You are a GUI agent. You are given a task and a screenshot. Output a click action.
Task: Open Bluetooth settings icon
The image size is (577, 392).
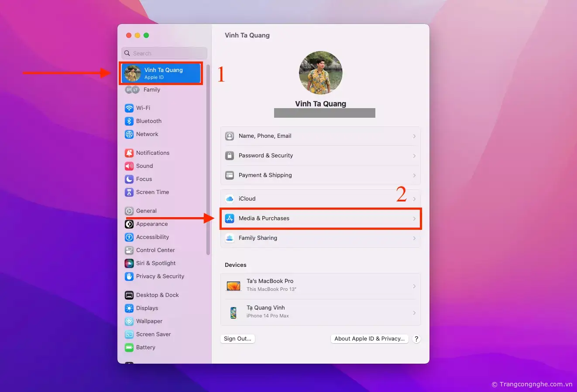coord(129,121)
